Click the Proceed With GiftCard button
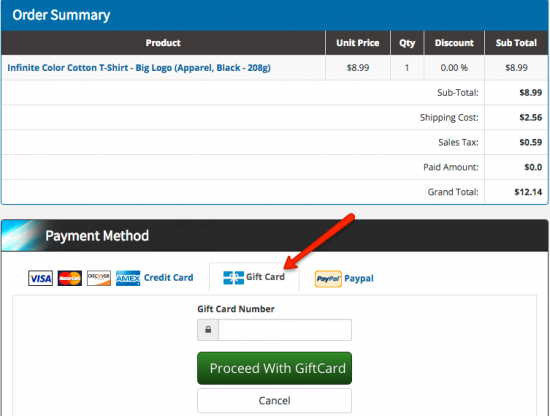The height and width of the screenshot is (416, 550). pos(274,368)
